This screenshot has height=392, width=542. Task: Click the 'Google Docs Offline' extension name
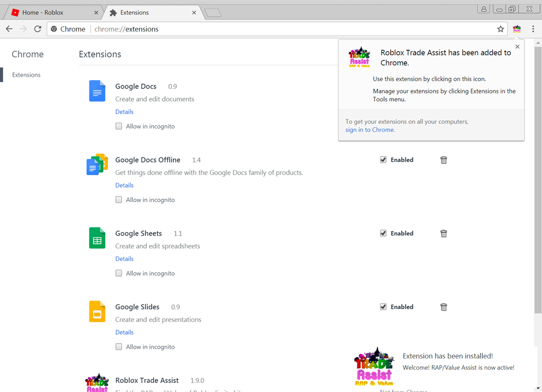click(148, 160)
